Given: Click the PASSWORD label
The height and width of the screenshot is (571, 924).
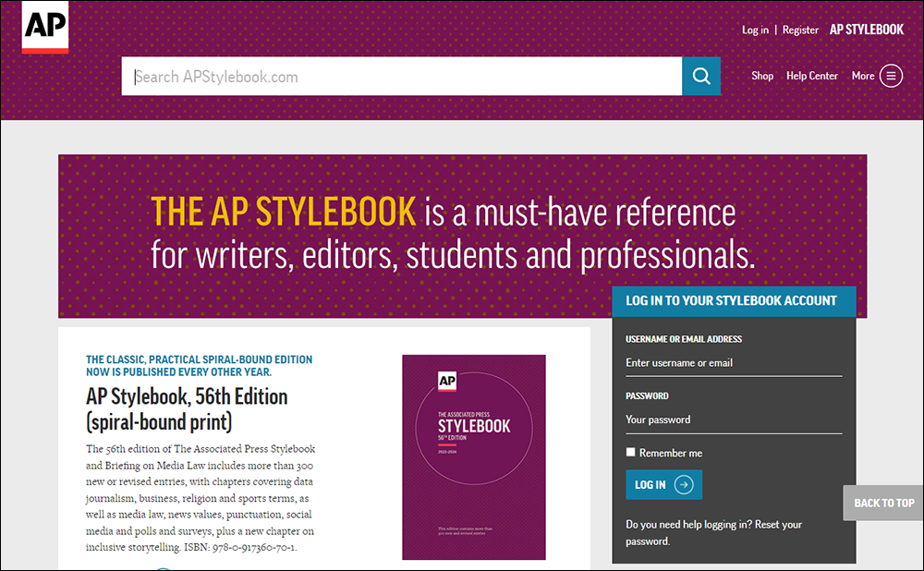Looking at the screenshot, I should (x=647, y=396).
